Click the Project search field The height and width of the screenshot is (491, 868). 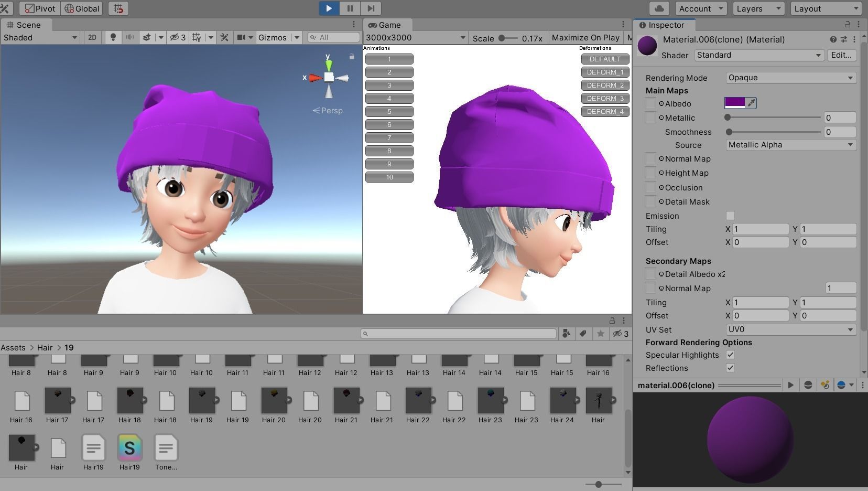(458, 334)
